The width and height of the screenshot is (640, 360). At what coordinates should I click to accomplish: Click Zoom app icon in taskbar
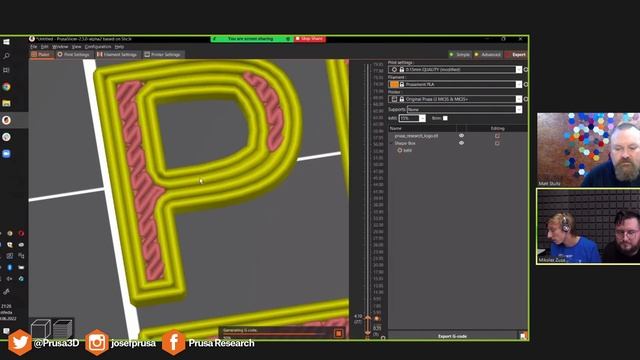coord(6,153)
